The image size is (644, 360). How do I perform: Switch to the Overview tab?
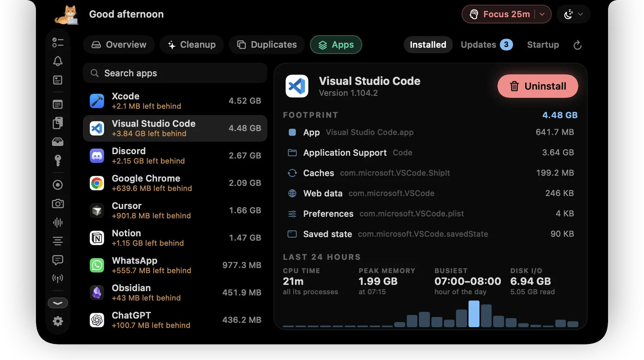click(x=119, y=45)
